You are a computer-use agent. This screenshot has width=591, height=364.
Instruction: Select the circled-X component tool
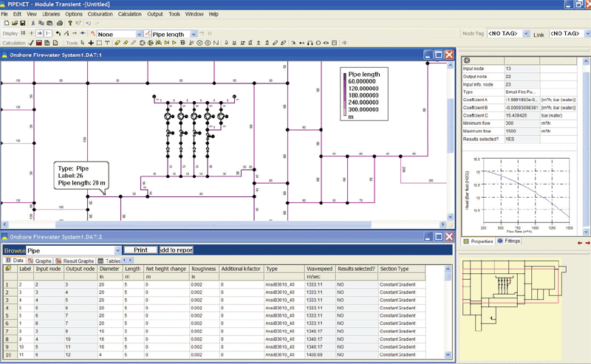[x=199, y=43]
